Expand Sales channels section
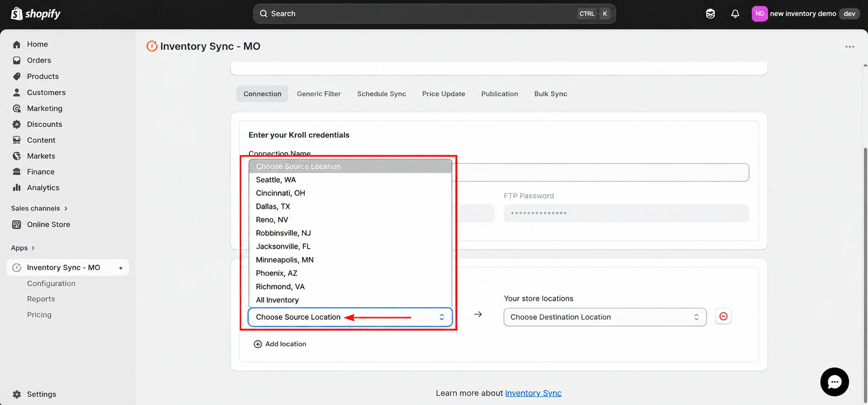 (39, 208)
